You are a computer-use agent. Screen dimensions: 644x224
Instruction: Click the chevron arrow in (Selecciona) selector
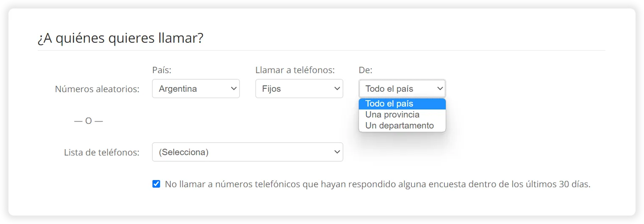[x=337, y=152]
